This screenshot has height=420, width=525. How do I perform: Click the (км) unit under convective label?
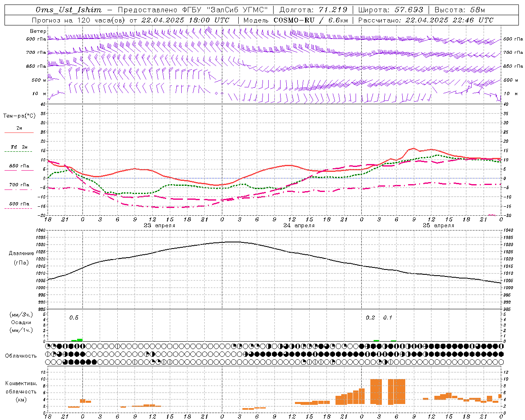[x=21, y=400]
